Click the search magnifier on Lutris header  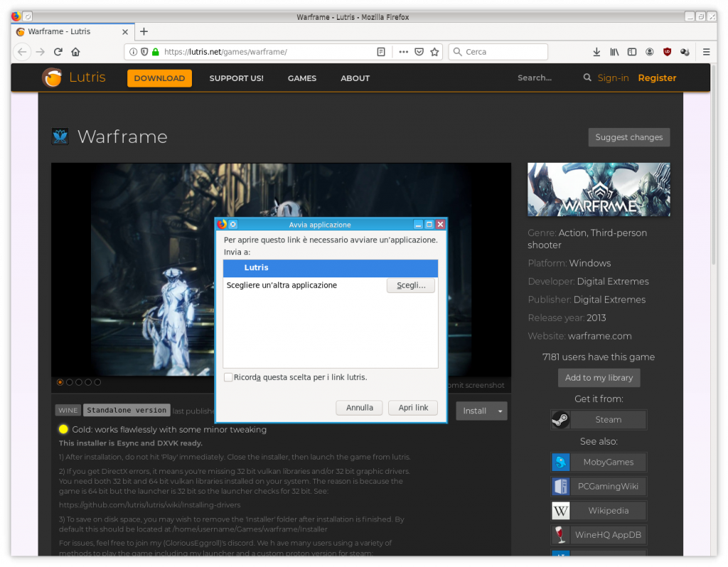pyautogui.click(x=587, y=78)
